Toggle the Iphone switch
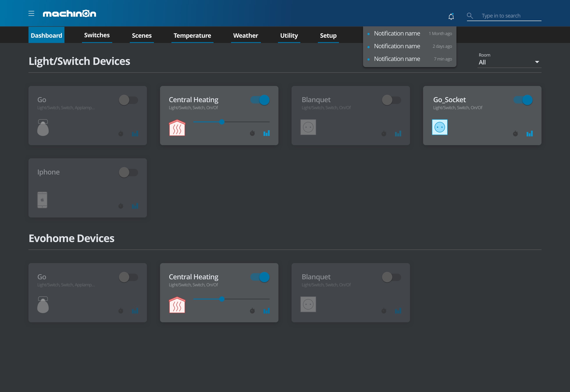570x392 pixels. tap(128, 172)
